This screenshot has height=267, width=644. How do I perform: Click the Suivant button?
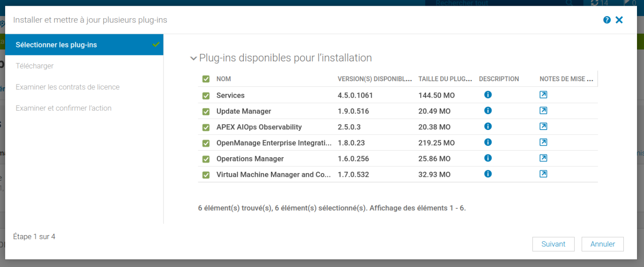coord(554,244)
